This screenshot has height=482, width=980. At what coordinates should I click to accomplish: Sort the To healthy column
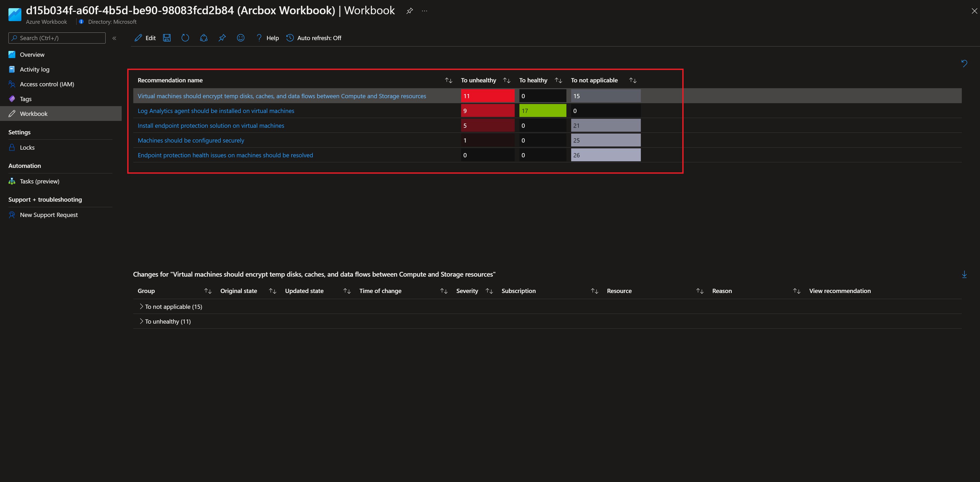coord(558,80)
